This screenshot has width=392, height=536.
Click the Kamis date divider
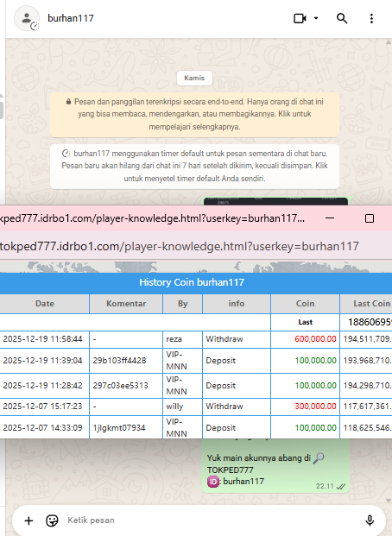[x=194, y=78]
